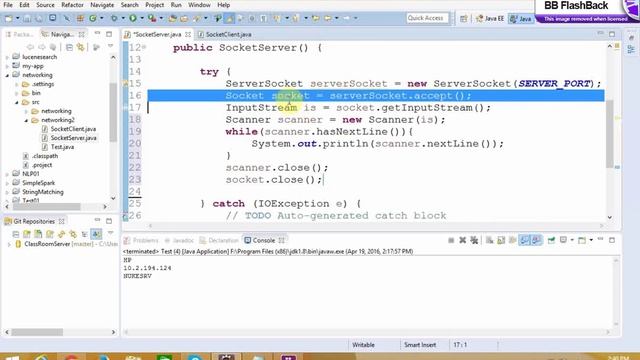Open the Refactor menu
The width and height of the screenshot is (640, 360).
click(x=72, y=5)
